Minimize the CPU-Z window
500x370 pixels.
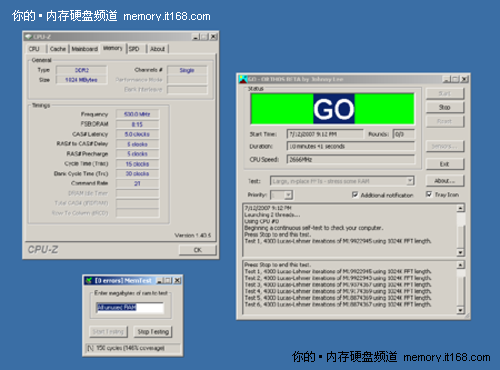tap(196, 37)
